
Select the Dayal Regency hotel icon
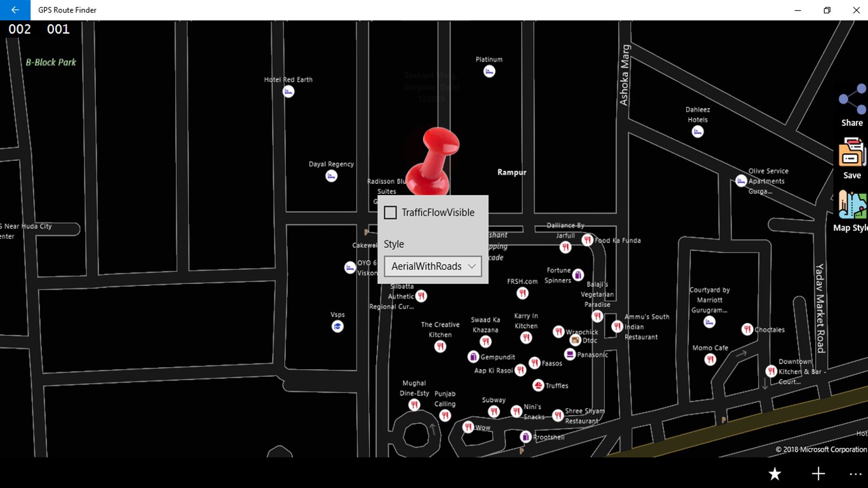[x=331, y=176]
